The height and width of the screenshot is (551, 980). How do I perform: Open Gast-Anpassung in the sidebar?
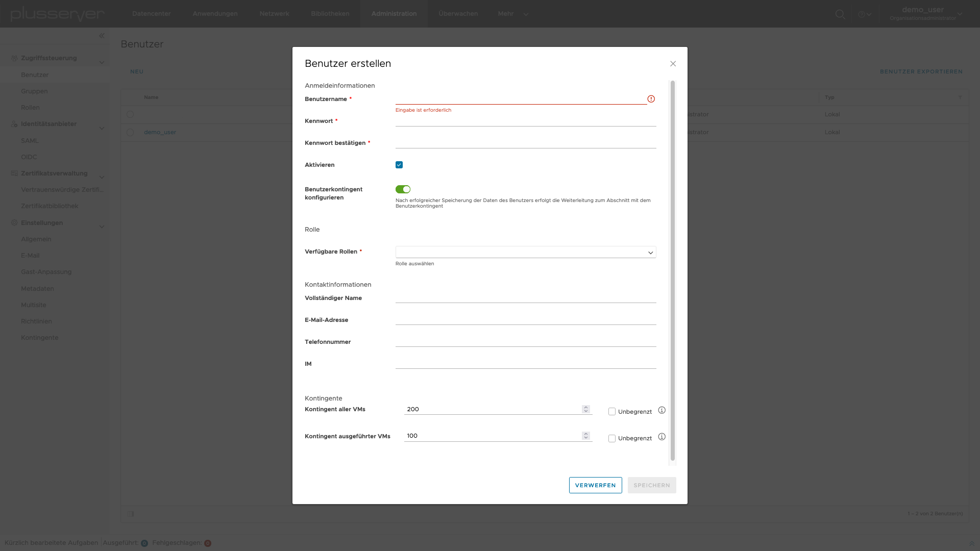point(46,272)
